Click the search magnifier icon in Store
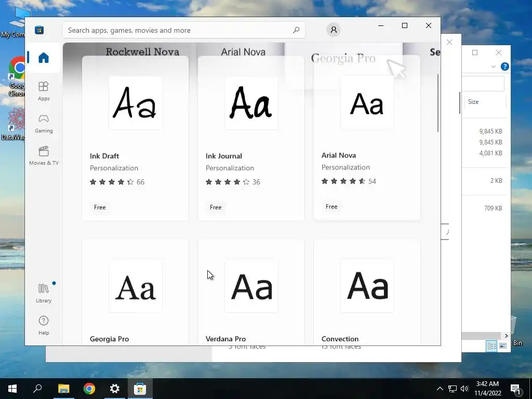The image size is (532, 399). 296,30
